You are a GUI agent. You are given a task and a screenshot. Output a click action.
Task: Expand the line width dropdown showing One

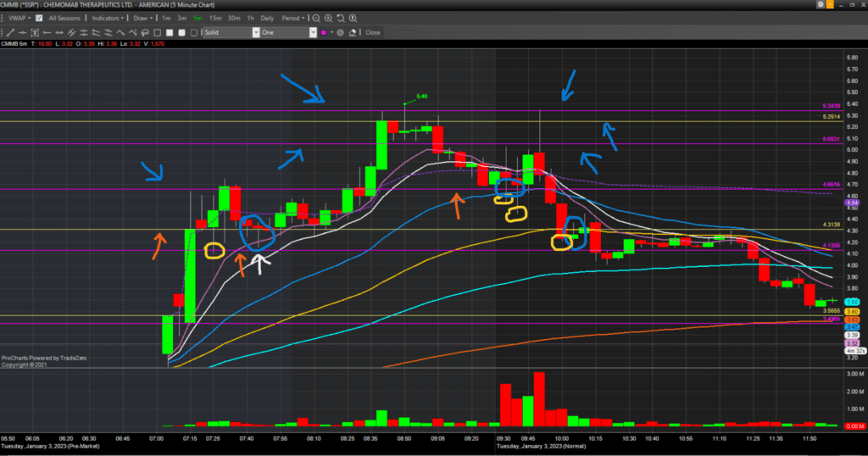288,32
